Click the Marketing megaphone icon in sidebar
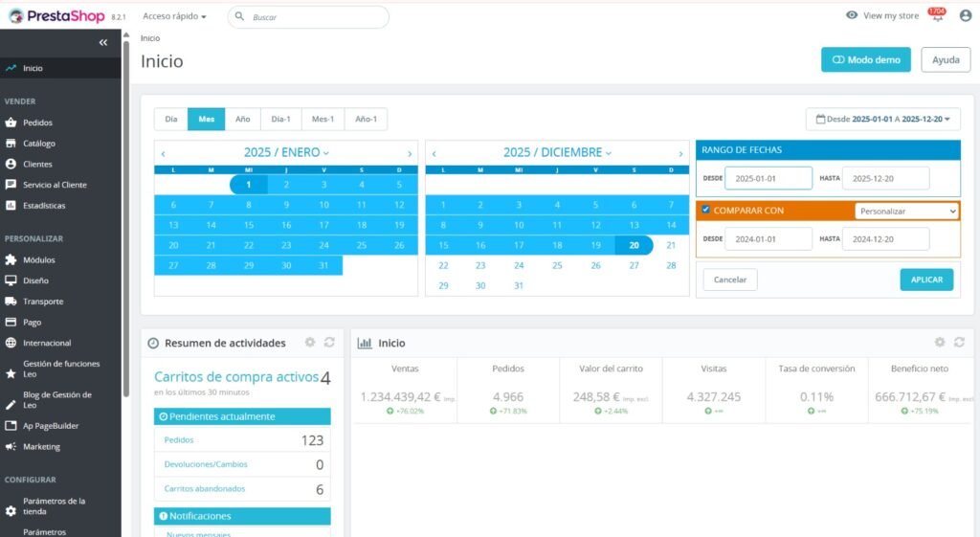This screenshot has width=980, height=537. click(11, 447)
